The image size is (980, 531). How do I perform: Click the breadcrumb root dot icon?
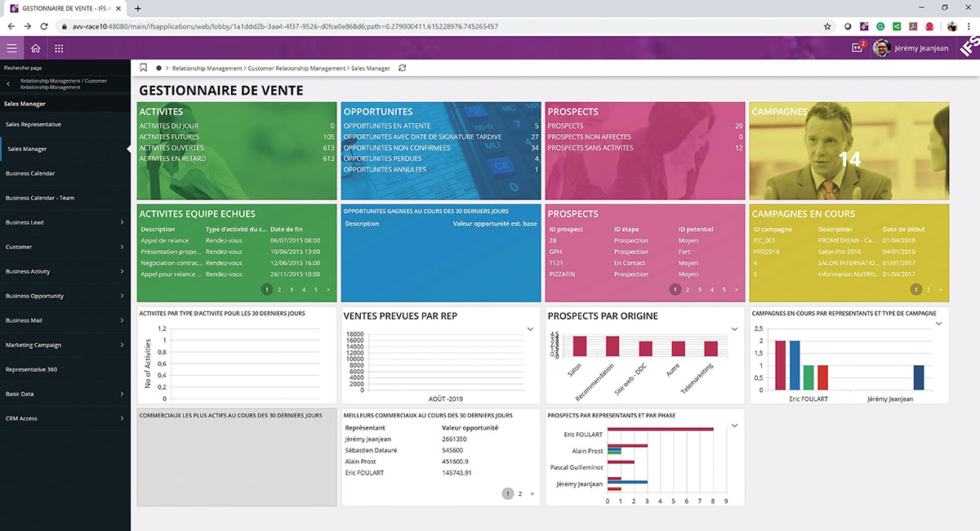(x=158, y=68)
